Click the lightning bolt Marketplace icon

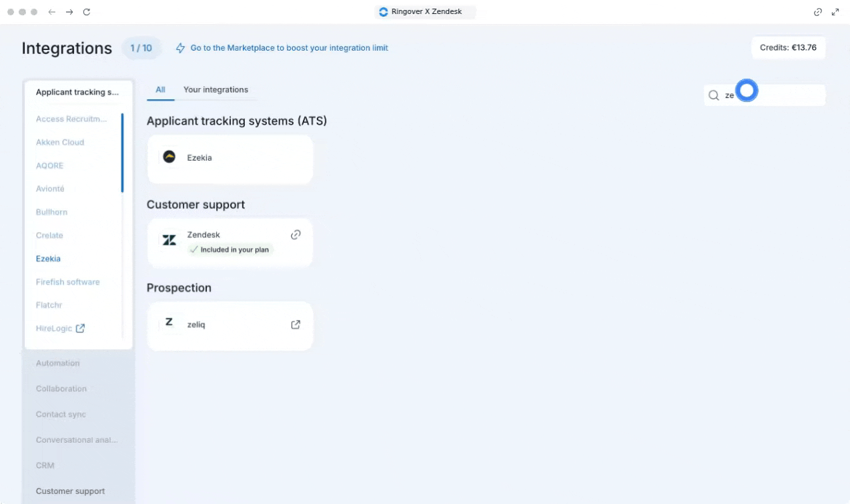180,48
